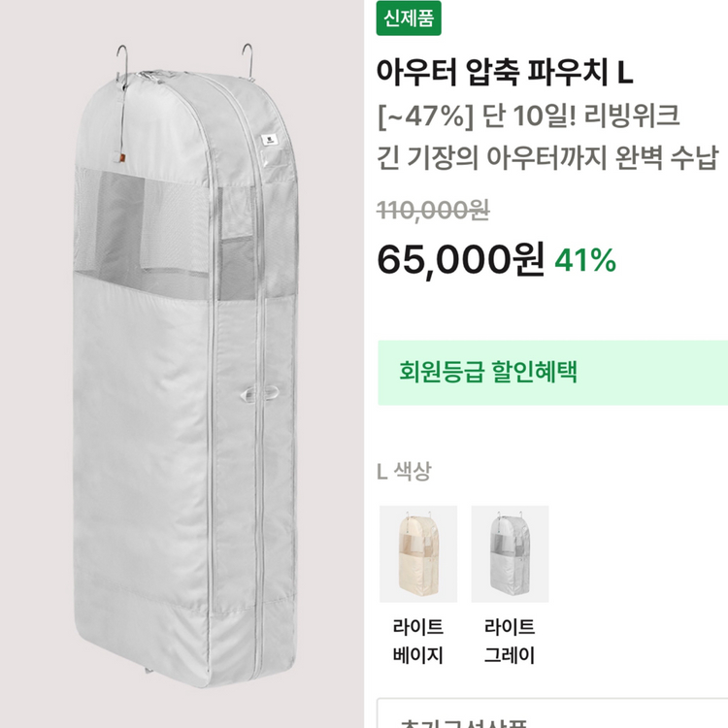Click the 리빙위크 promotion text line
Image resolution: width=728 pixels, height=728 pixels.
528,119
